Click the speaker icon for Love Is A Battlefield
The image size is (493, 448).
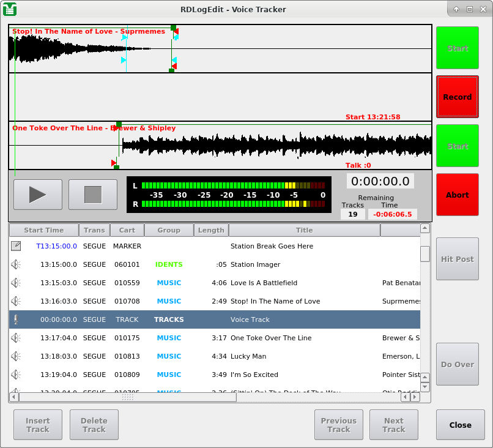click(16, 283)
